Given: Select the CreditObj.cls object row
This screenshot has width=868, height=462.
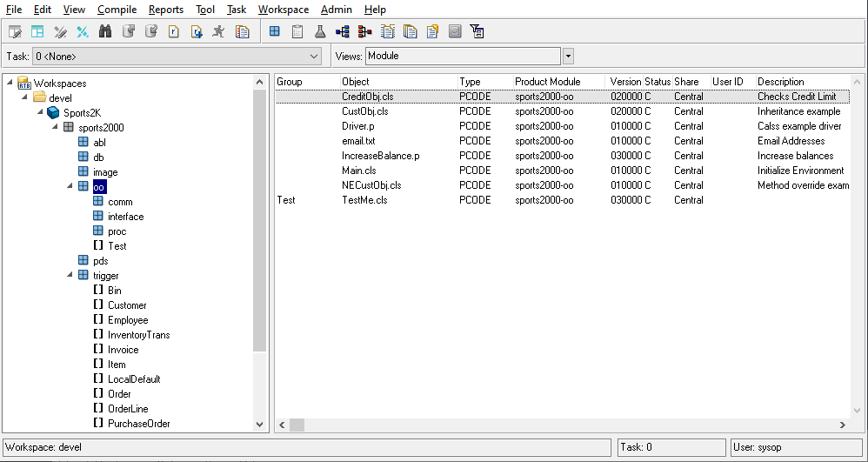Looking at the screenshot, I should [563, 97].
